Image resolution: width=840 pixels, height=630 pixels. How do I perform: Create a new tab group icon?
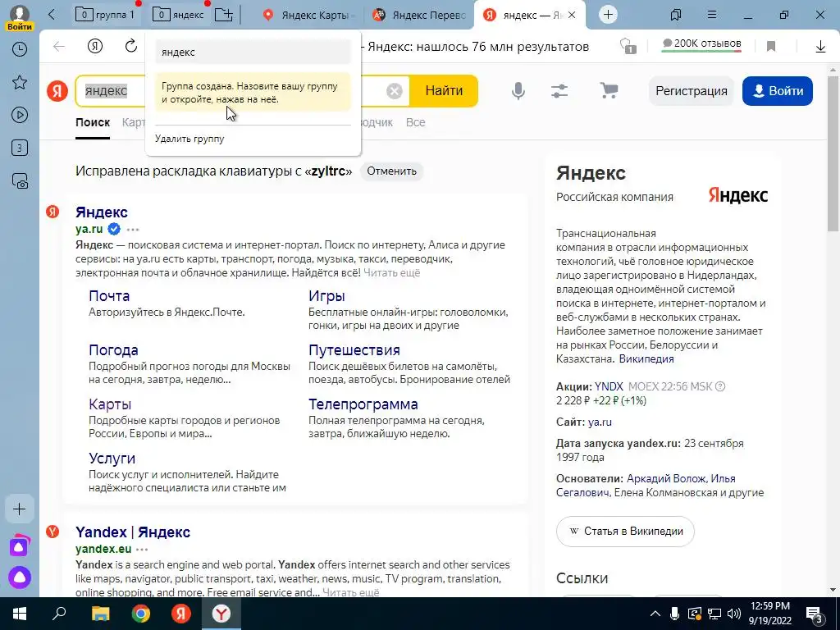[x=223, y=15]
